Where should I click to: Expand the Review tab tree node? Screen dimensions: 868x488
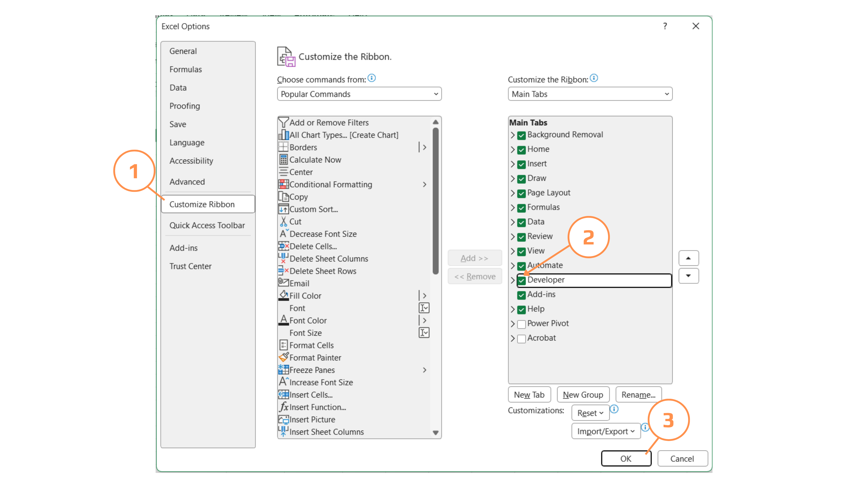[x=512, y=237]
